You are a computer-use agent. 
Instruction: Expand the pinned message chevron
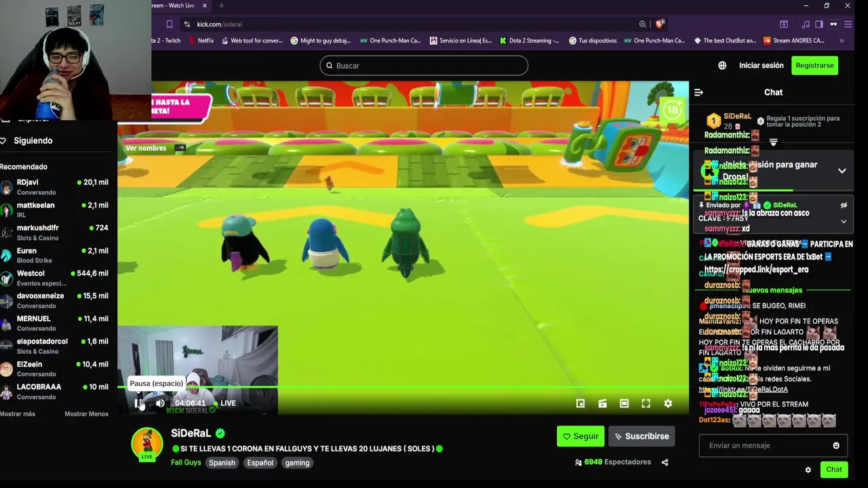click(x=844, y=221)
